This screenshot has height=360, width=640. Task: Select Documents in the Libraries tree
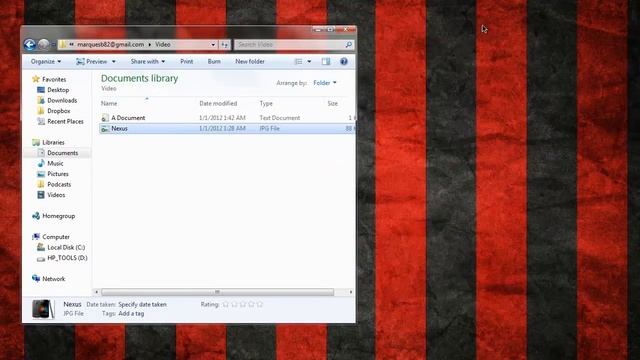pos(62,153)
